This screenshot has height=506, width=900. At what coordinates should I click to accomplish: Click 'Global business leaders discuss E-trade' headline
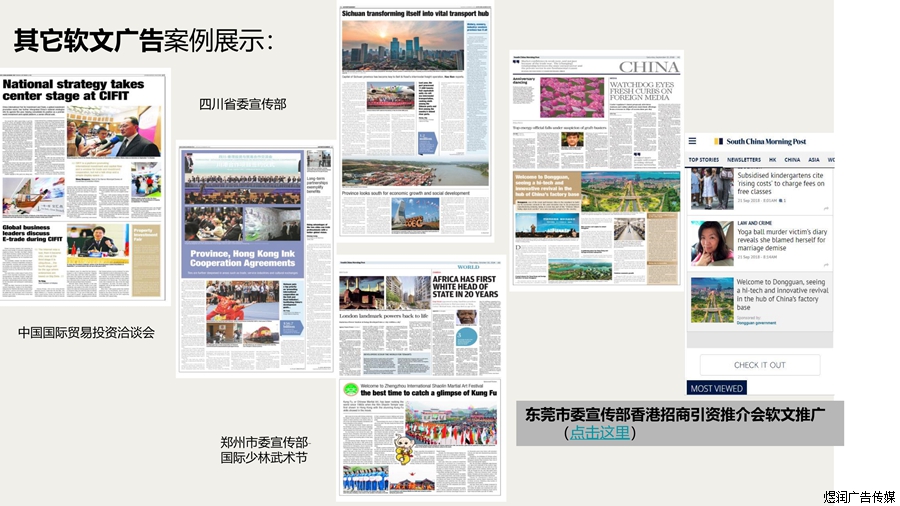(x=32, y=233)
